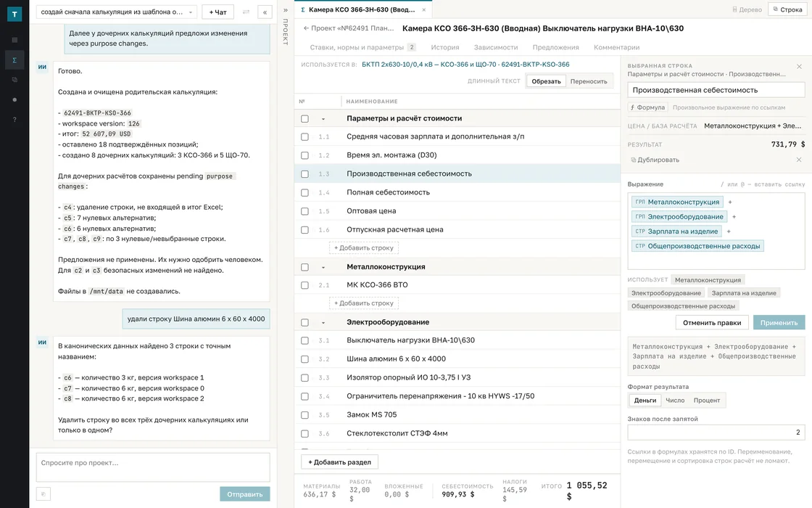Screen dimensions: 812x508
Task: Click the Применить button
Action: (779, 322)
